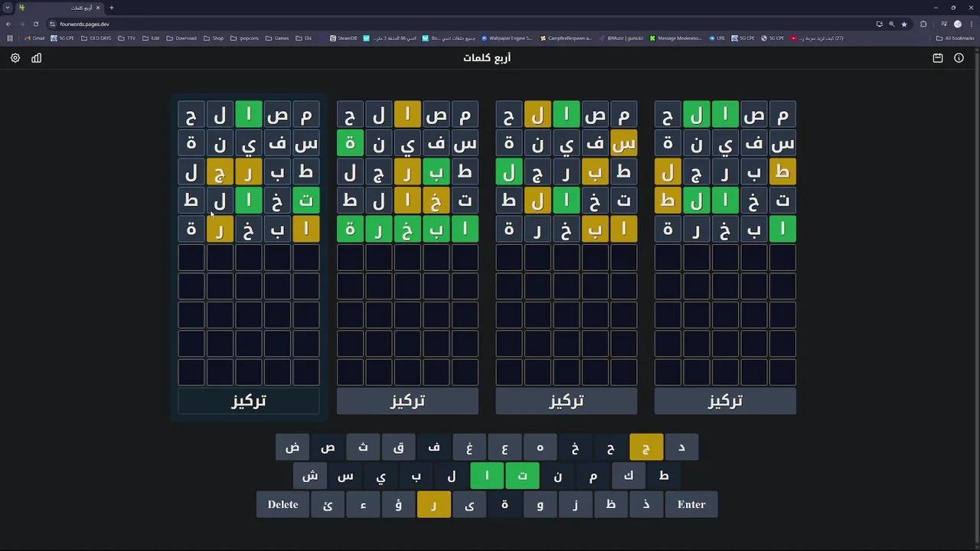
Task: Click the green ت key
Action: pos(522,476)
